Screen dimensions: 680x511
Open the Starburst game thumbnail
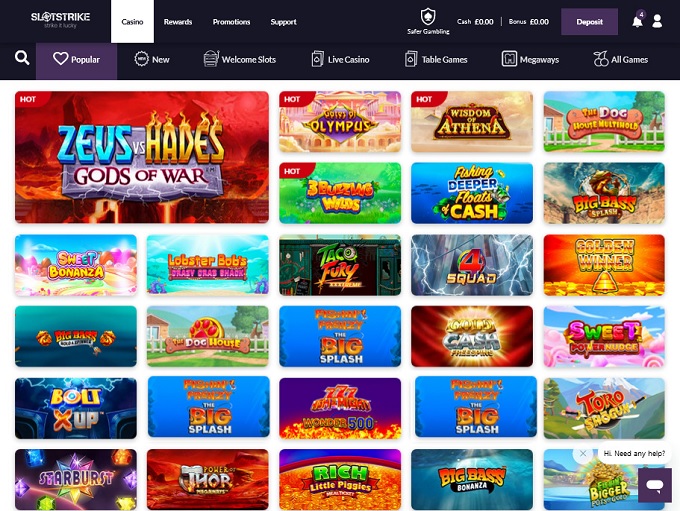76,480
